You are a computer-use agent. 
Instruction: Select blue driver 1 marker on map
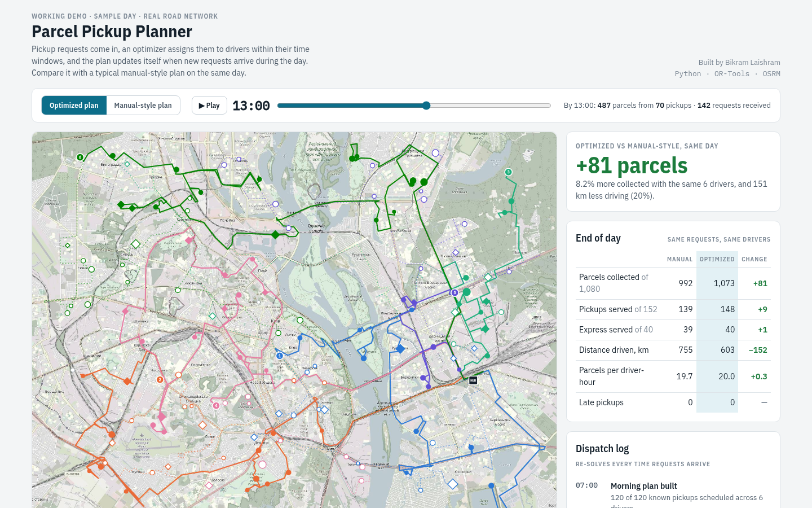click(280, 356)
